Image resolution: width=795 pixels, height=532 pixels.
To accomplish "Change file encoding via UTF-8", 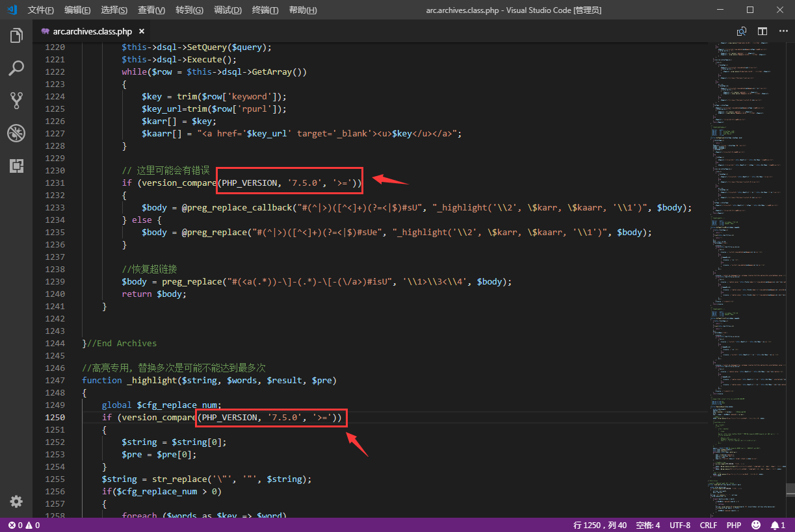I will (680, 525).
